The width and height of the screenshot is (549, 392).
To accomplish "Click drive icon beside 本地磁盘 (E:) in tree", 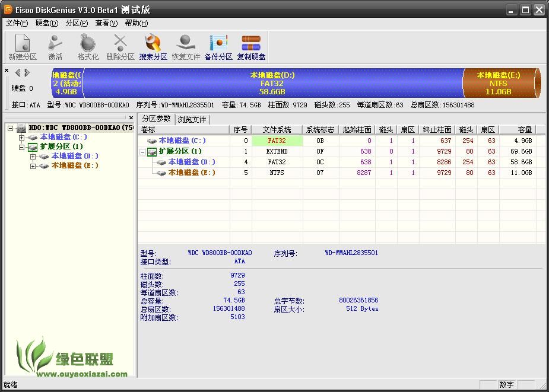I will (44, 166).
